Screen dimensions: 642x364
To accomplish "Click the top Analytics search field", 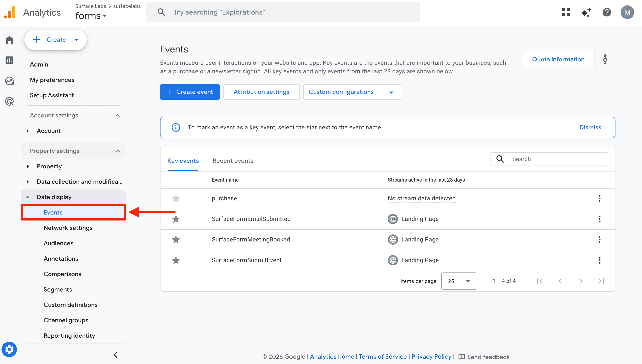I will point(283,12).
